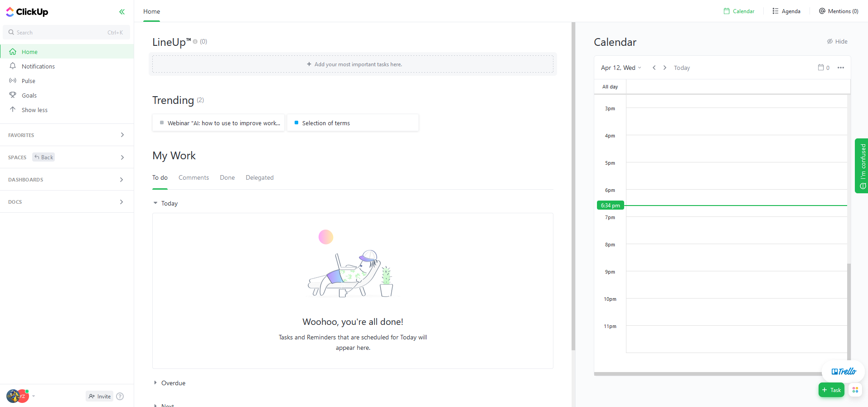Click the colorful quick-actions grid icon
Viewport: 868px width, 407px height.
[x=855, y=390]
